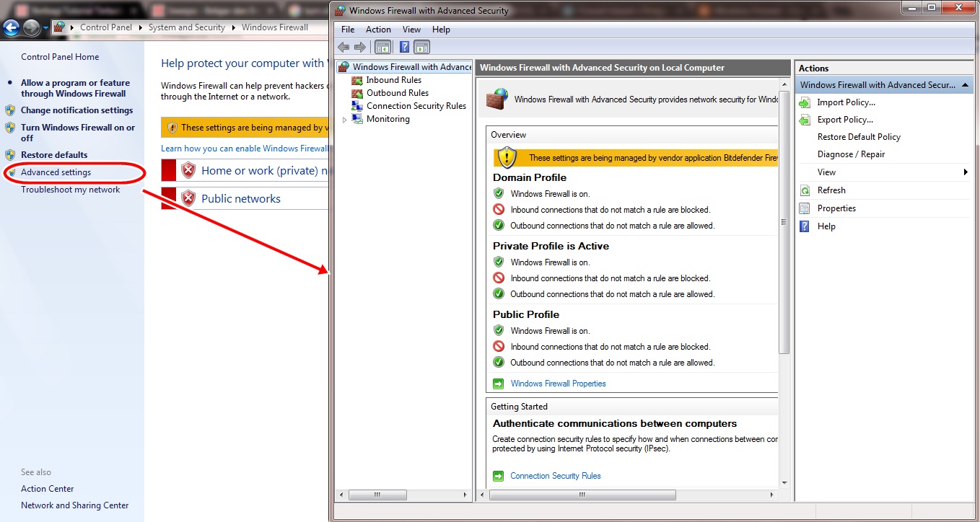Open Action Center under See also

click(x=47, y=489)
